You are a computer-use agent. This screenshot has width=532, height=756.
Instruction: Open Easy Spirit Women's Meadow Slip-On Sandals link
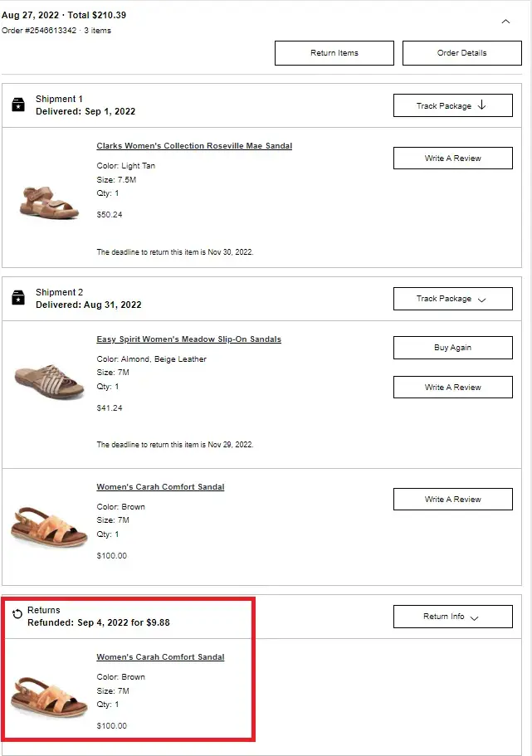188,339
